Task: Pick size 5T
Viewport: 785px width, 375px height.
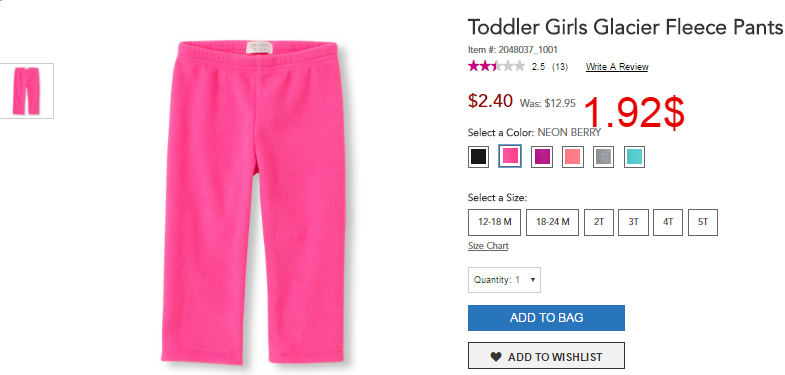Action: [x=703, y=222]
